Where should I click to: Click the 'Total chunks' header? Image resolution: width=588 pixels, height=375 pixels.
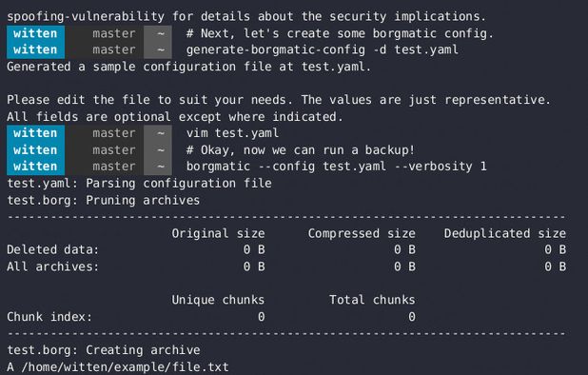point(372,300)
